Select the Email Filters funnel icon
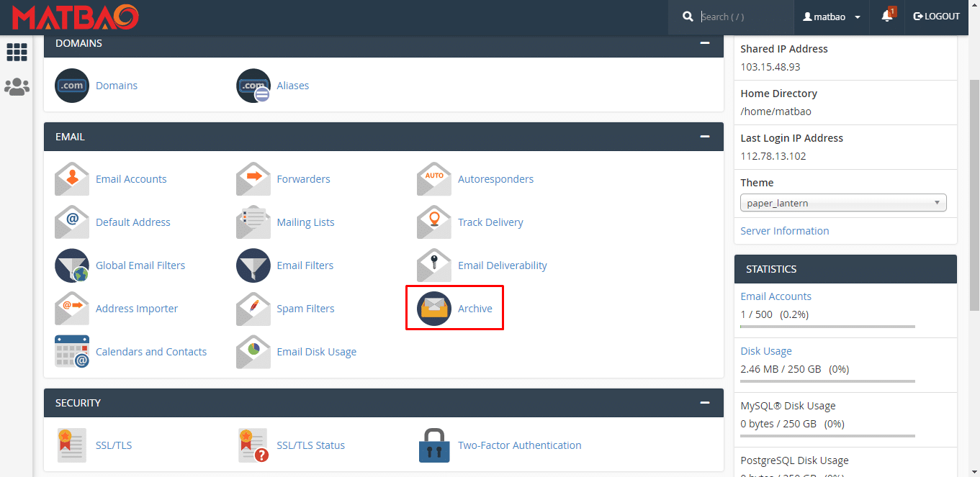Screen dimensions: 980x477 [253, 265]
